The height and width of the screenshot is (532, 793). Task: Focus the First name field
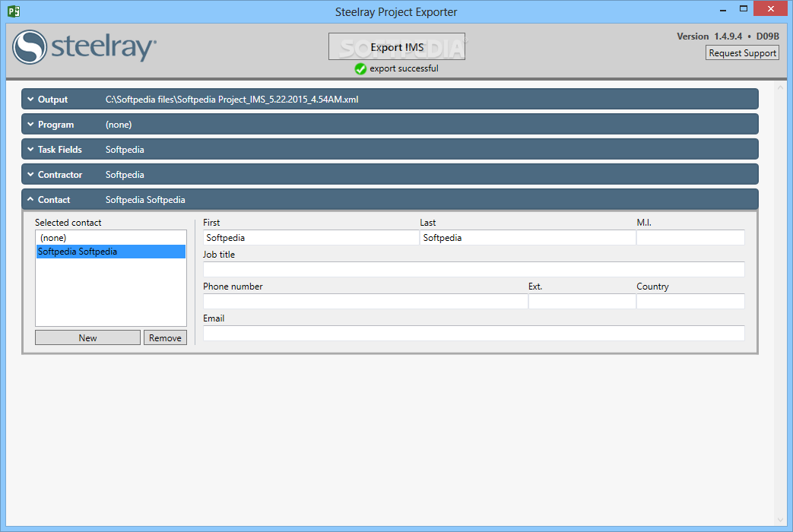(311, 238)
